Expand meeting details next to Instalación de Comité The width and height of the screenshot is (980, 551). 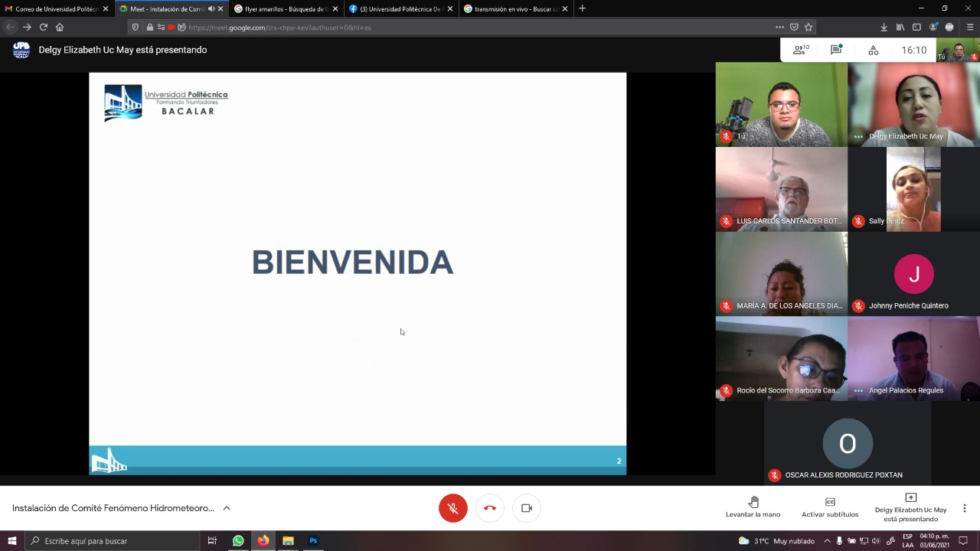coord(227,508)
